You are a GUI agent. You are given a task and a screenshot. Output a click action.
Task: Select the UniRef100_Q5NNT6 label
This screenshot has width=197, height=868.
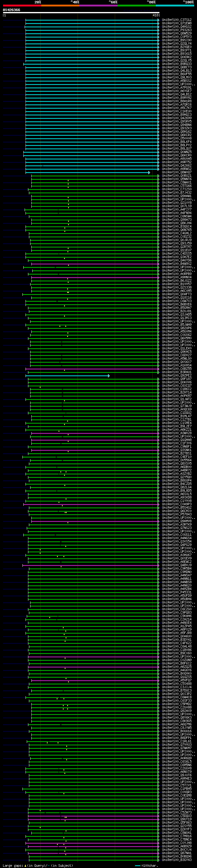[176, 179]
